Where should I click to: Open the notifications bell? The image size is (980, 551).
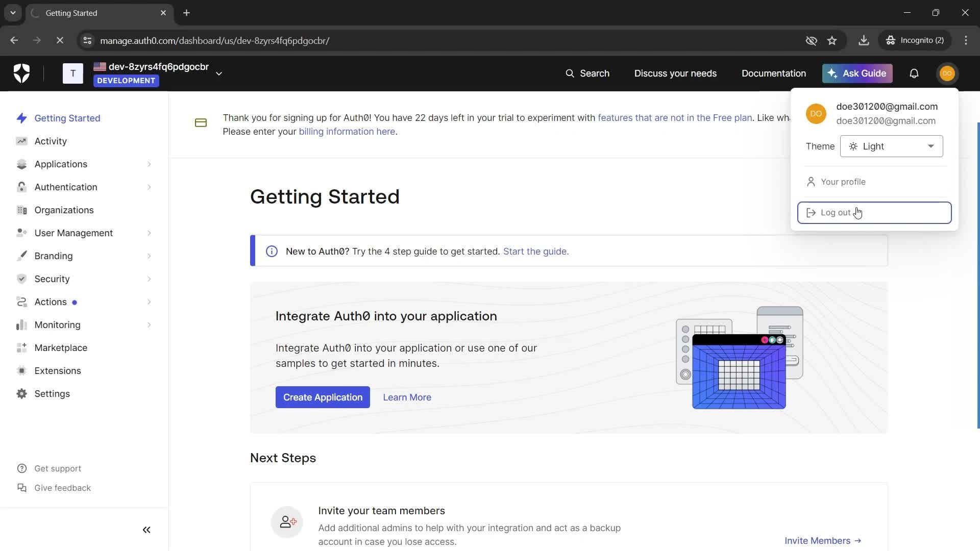[x=914, y=73]
